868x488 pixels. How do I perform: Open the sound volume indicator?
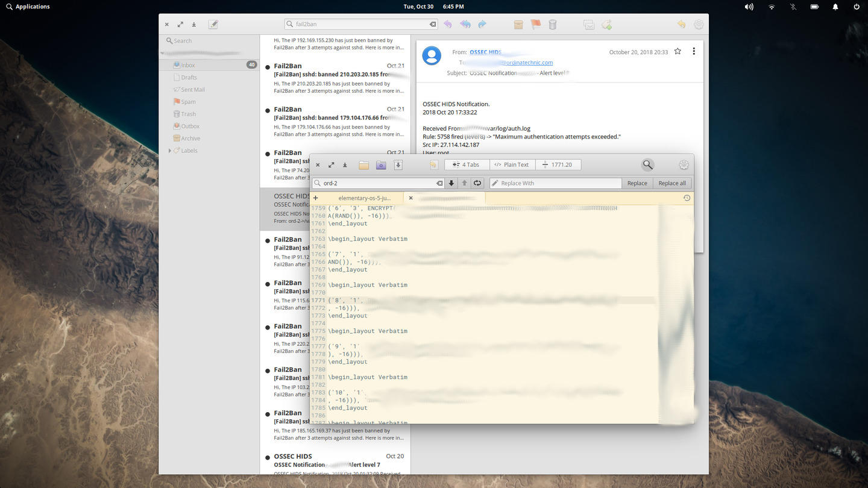(749, 7)
